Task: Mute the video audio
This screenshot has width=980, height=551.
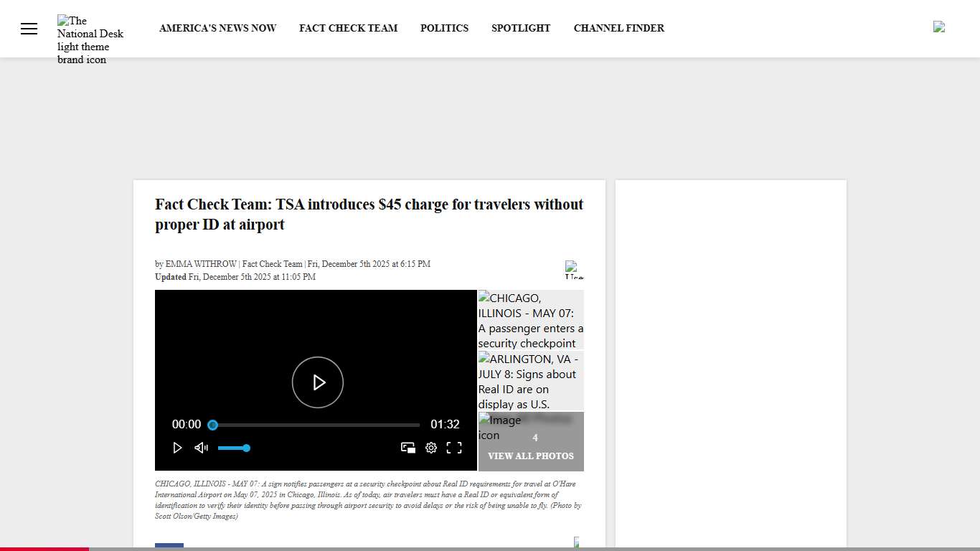Action: [201, 448]
